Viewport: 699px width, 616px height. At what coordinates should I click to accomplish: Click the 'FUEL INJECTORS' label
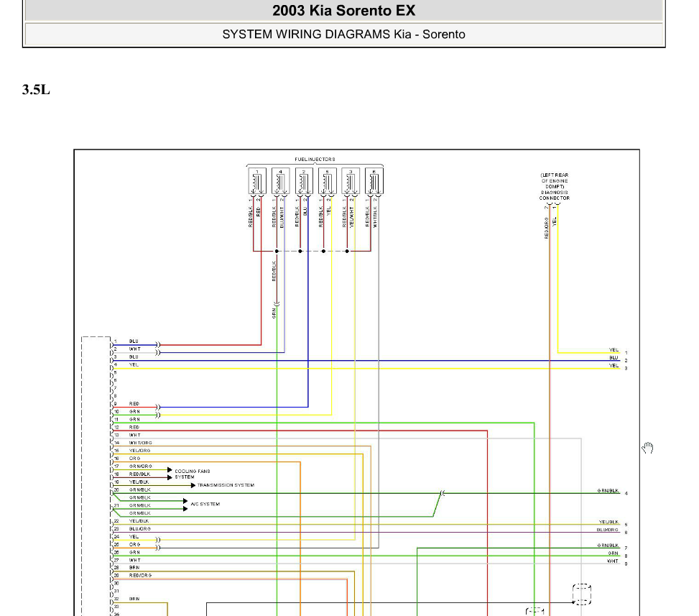[x=315, y=160]
